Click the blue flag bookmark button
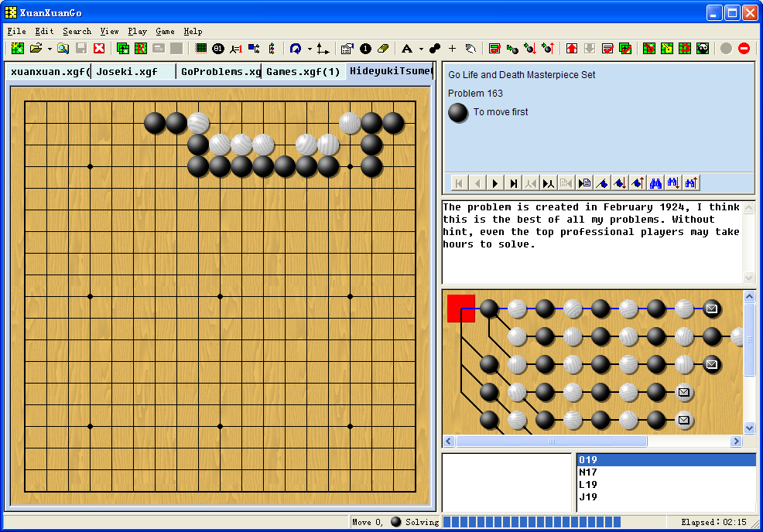Viewport: 763px width, 532px height. tap(602, 183)
